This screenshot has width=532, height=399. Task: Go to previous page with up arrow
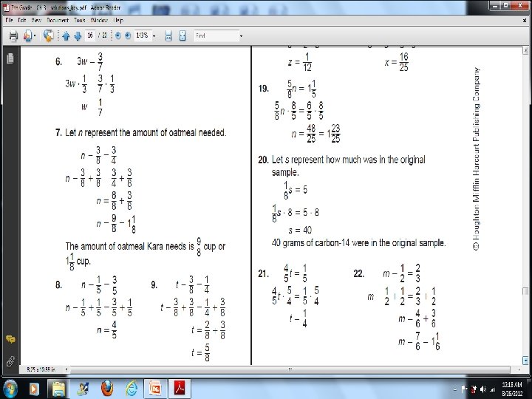(66, 35)
